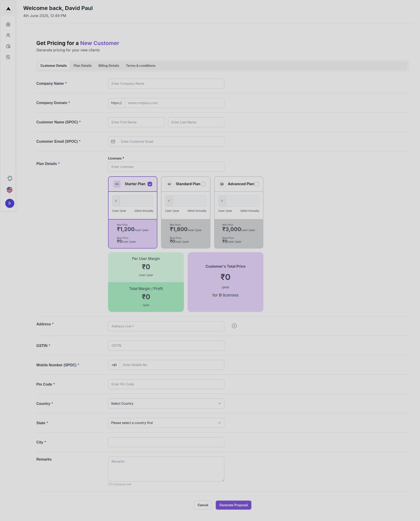Open the home dashboard icon in sidebar

click(x=8, y=24)
